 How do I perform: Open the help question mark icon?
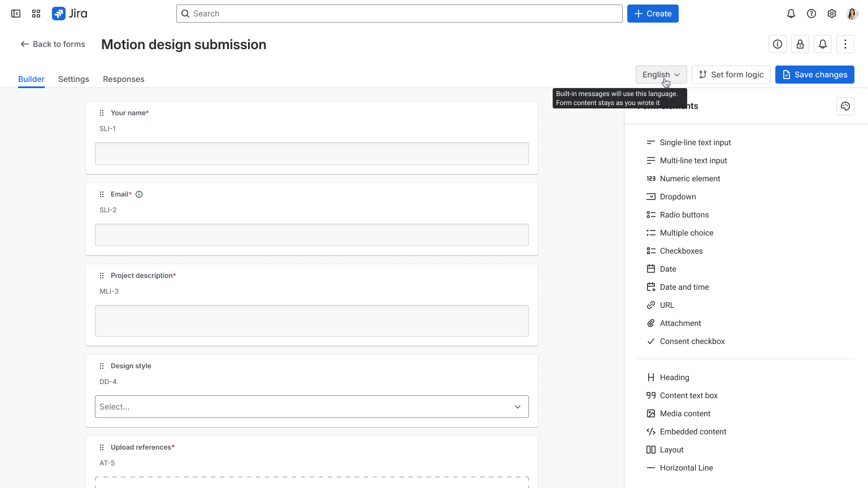click(x=811, y=14)
